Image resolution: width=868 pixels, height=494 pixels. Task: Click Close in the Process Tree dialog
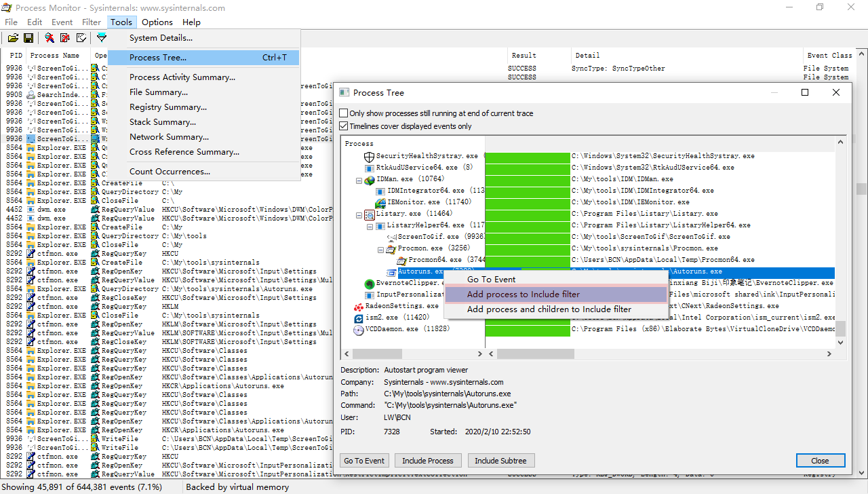pos(821,460)
